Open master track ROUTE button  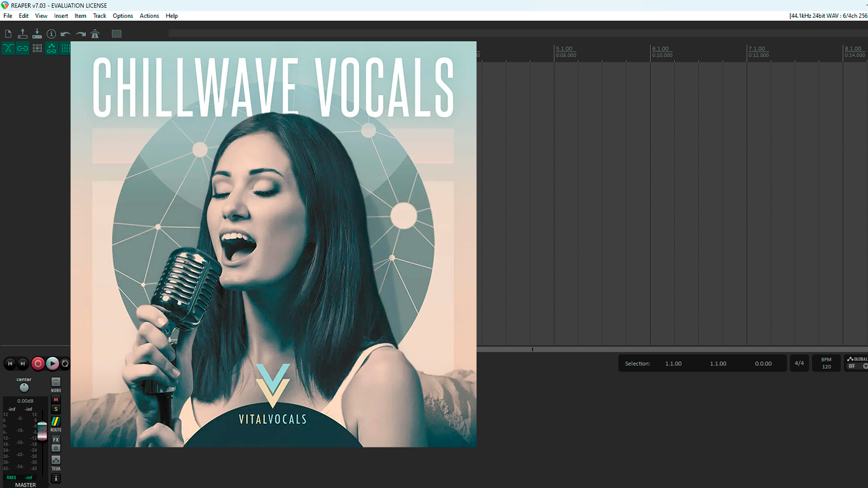pos(56,421)
